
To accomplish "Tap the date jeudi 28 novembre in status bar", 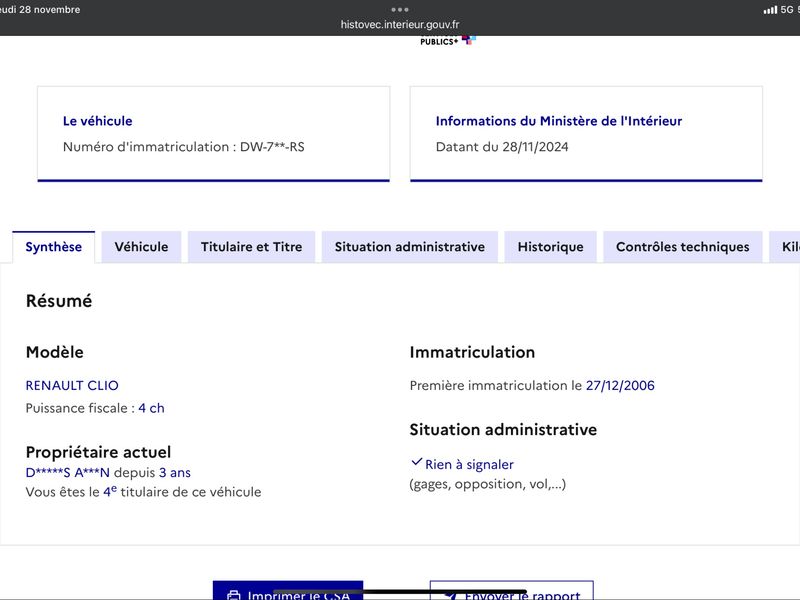I will click(x=40, y=10).
